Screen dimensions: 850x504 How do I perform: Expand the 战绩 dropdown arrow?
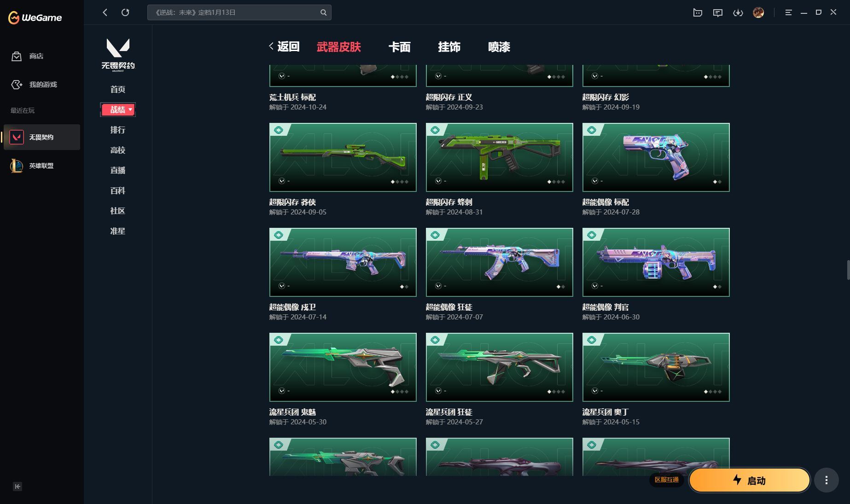click(x=130, y=110)
